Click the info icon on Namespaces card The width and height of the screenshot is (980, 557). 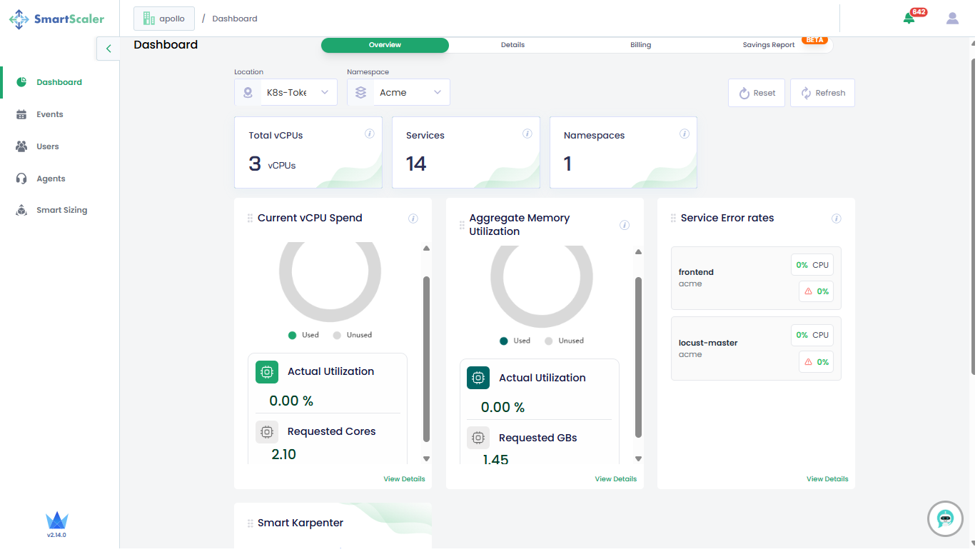pos(685,134)
